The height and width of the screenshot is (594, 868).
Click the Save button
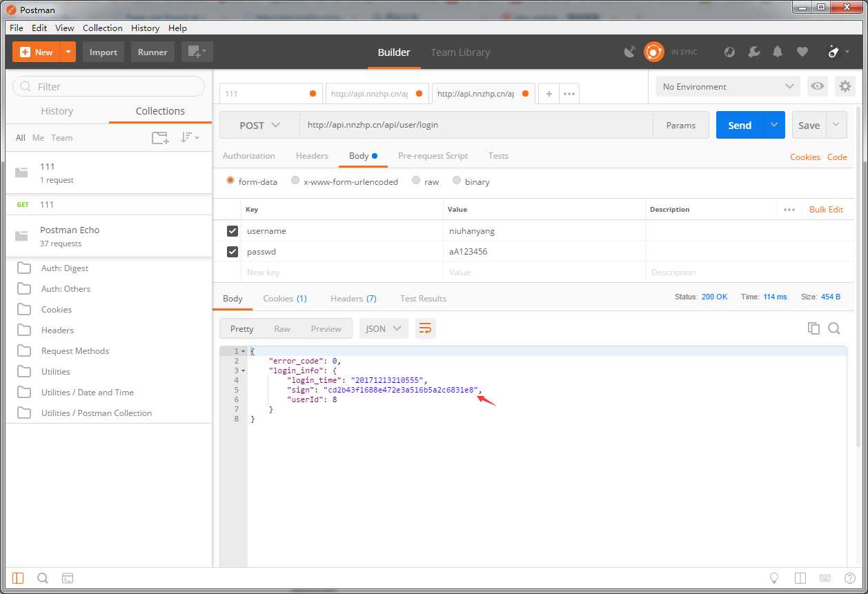(809, 125)
